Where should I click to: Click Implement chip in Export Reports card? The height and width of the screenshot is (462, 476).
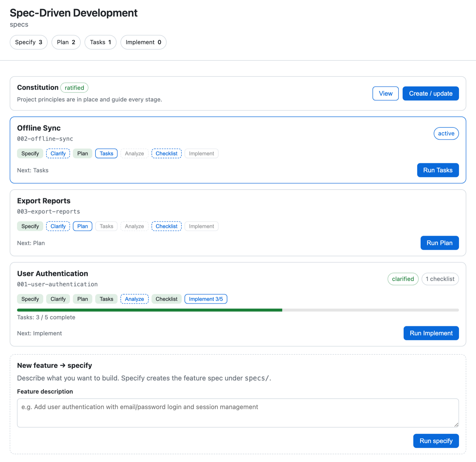pyautogui.click(x=201, y=226)
